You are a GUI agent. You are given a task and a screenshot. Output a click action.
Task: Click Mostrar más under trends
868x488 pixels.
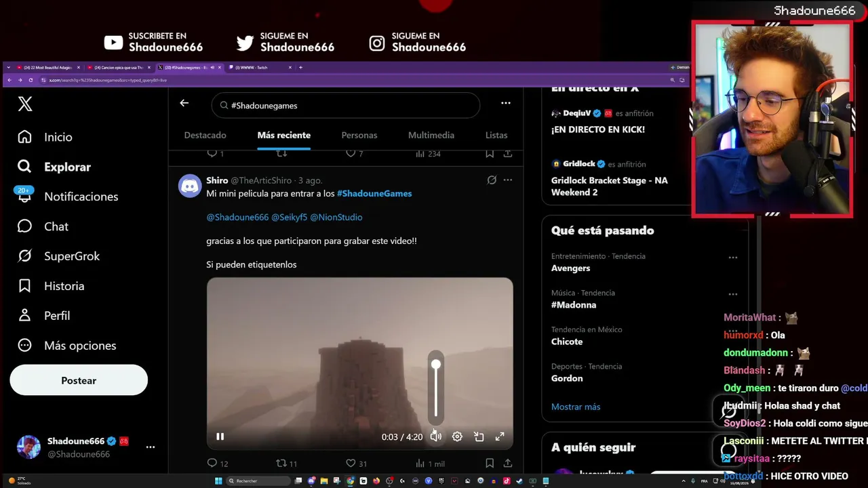tap(576, 407)
